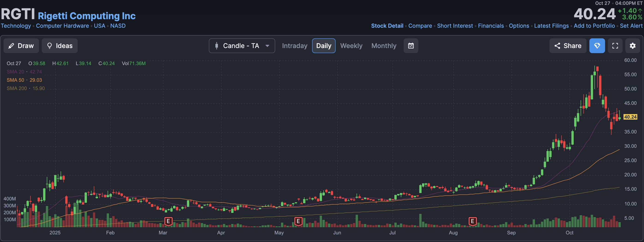Click the RGTI ticker symbol heading

point(18,14)
